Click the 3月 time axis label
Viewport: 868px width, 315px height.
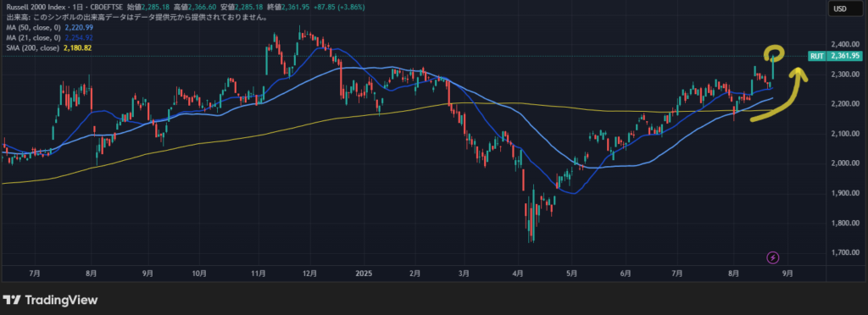[464, 273]
